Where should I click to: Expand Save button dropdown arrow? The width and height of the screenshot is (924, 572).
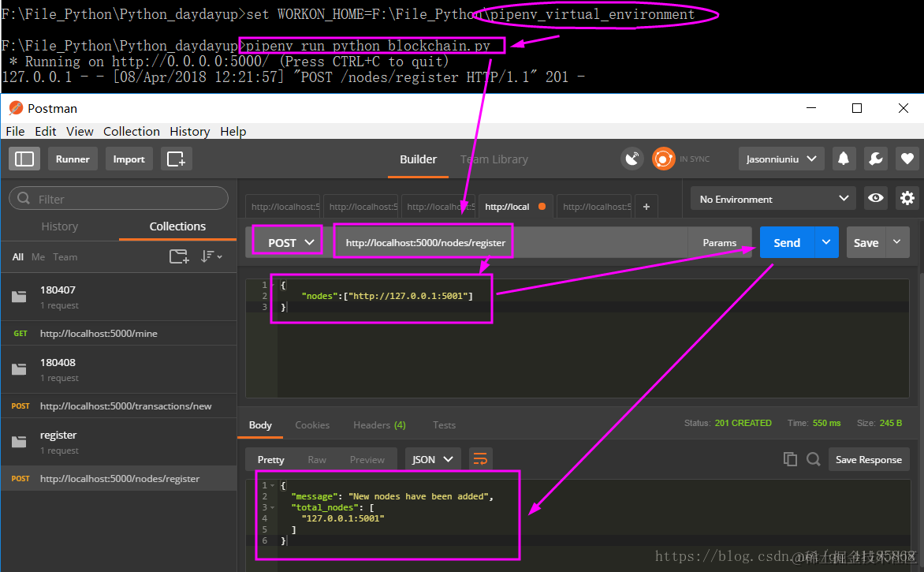897,242
